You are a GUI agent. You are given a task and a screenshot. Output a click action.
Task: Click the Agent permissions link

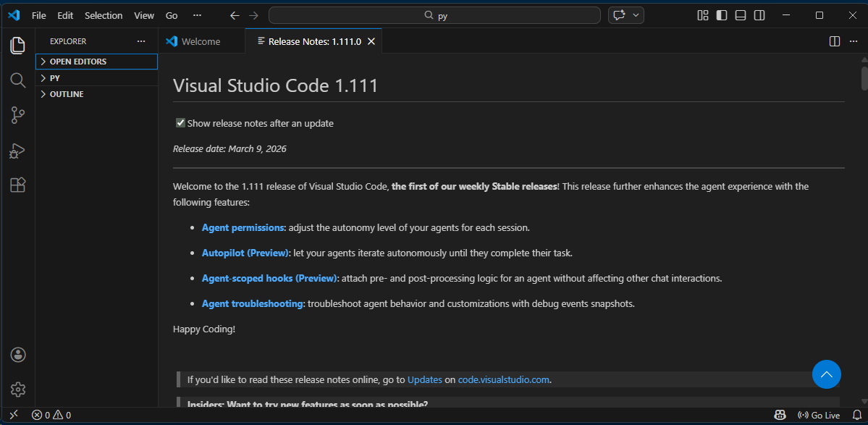(243, 227)
